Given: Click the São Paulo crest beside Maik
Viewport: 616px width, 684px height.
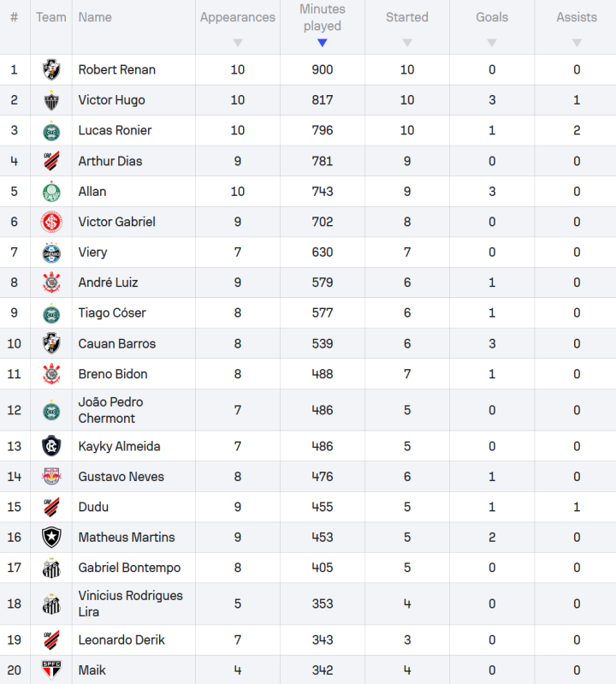Looking at the screenshot, I should point(51,669).
